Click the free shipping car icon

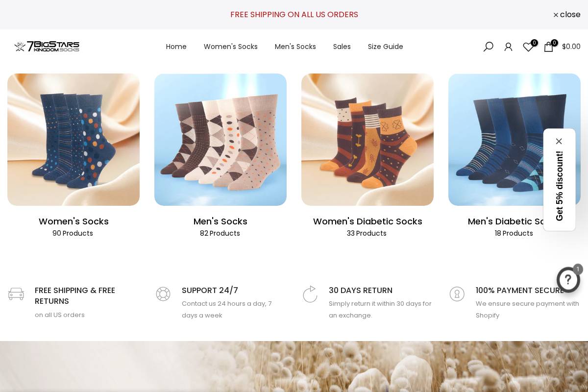pos(16,294)
